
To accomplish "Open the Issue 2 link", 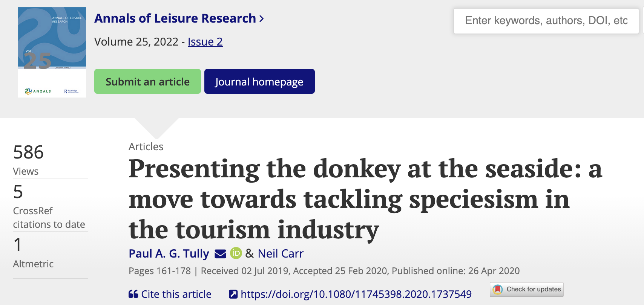I will [205, 42].
